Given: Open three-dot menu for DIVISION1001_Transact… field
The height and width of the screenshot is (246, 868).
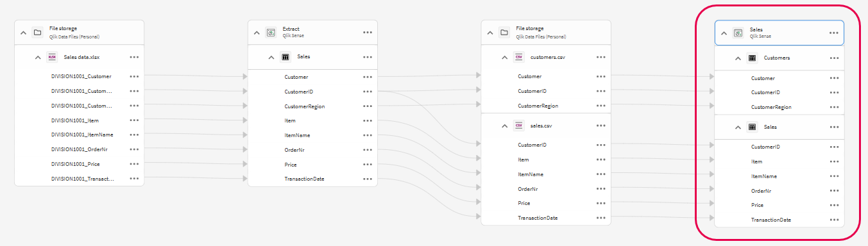Looking at the screenshot, I should [x=134, y=179].
